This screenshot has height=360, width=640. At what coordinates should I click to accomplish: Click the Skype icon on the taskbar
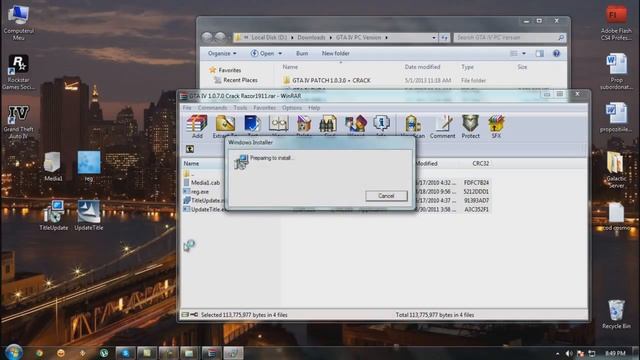coord(125,353)
